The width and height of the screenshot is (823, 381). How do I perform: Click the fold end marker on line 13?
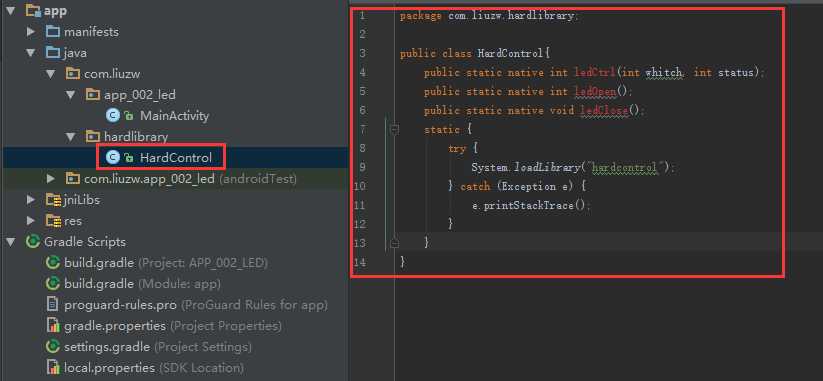click(395, 243)
